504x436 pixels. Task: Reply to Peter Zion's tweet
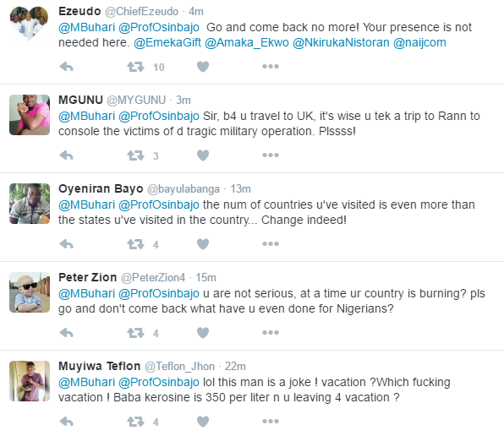[67, 333]
